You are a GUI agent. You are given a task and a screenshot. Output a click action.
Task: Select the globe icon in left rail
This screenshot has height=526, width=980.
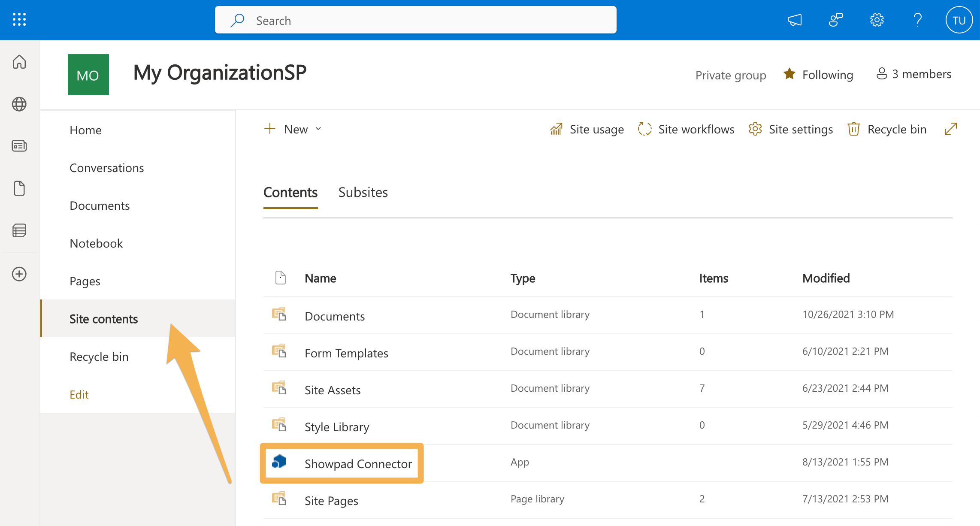tap(19, 104)
